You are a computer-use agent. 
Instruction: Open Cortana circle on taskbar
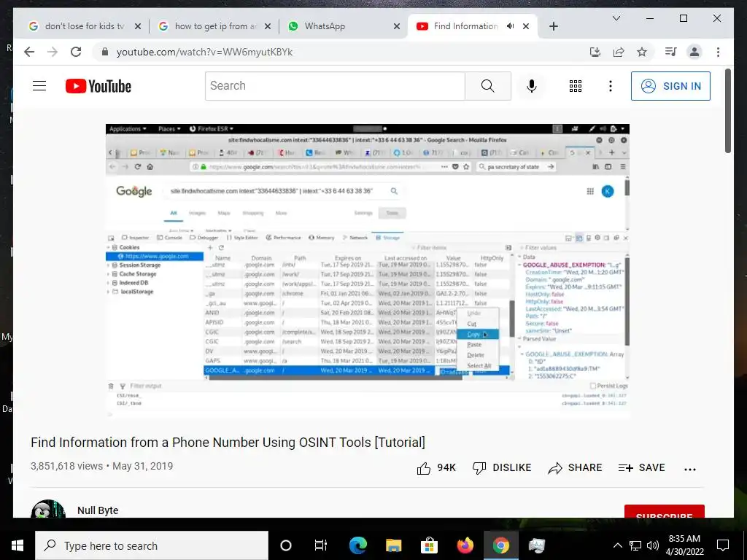point(285,545)
